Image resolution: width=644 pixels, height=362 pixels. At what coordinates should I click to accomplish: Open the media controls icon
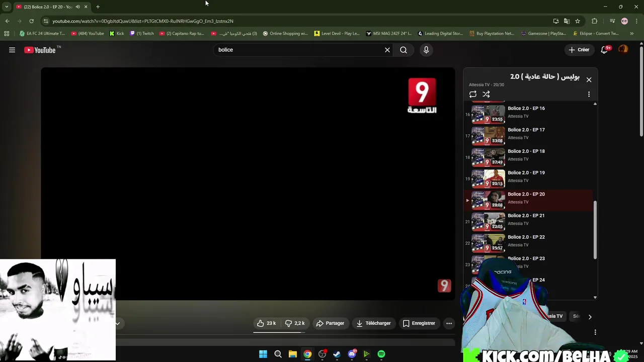[612, 21]
